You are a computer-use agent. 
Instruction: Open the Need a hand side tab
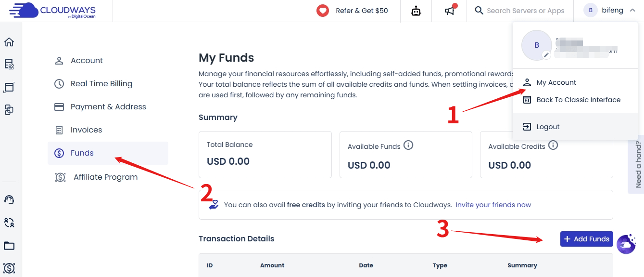coord(637,164)
